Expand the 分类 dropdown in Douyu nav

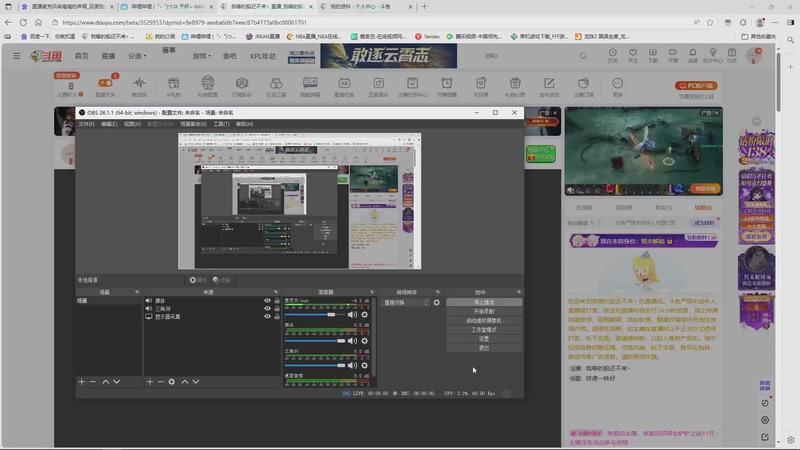coord(137,56)
